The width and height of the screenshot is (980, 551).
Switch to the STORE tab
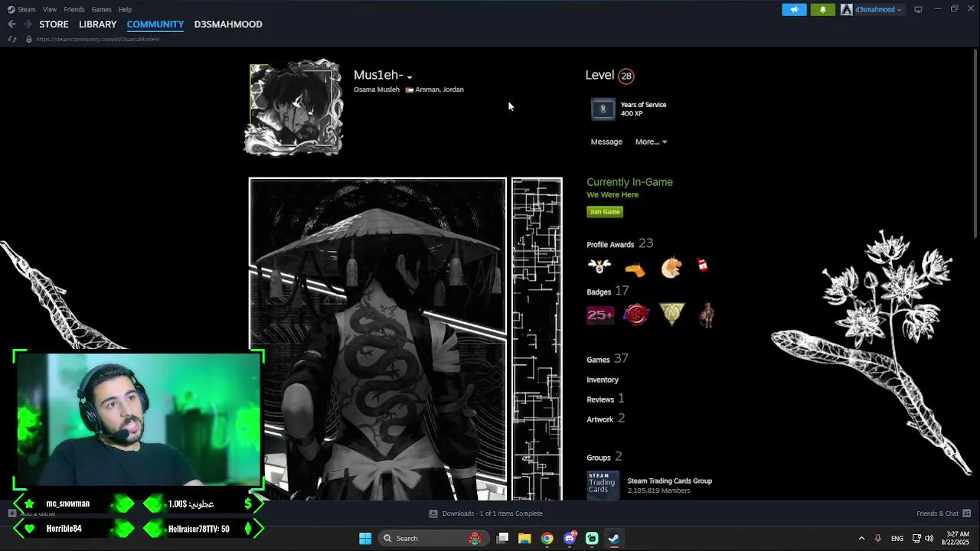[x=54, y=24]
